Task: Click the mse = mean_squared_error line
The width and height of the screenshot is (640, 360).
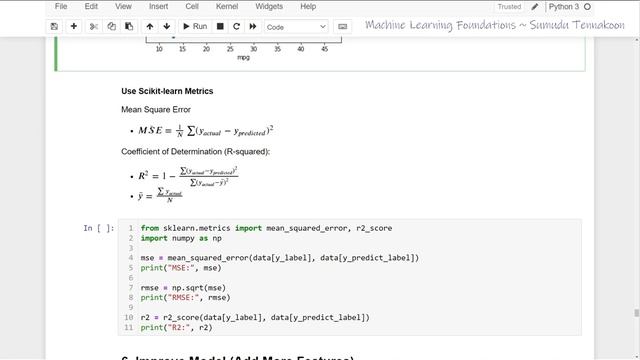Action: [280, 258]
